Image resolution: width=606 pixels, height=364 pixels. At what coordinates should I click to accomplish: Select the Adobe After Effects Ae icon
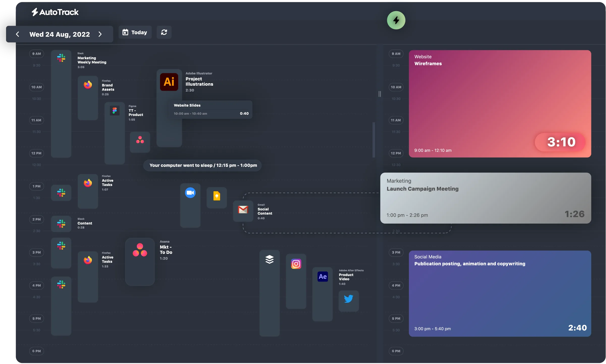(323, 277)
